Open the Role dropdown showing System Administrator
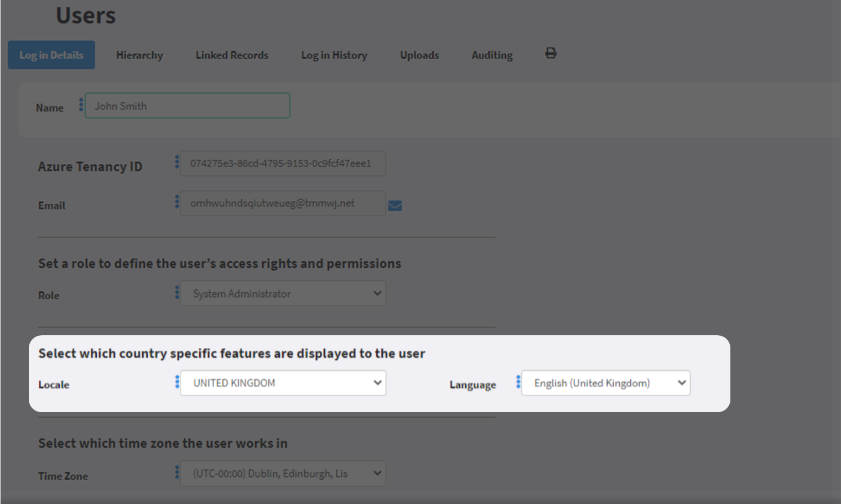841x504 pixels. click(283, 294)
